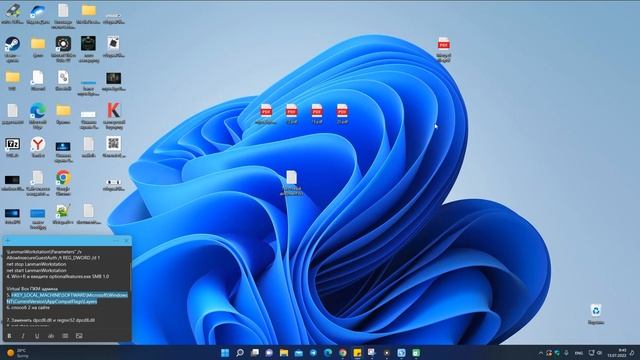Open the Windows Start menu

[x=225, y=353]
